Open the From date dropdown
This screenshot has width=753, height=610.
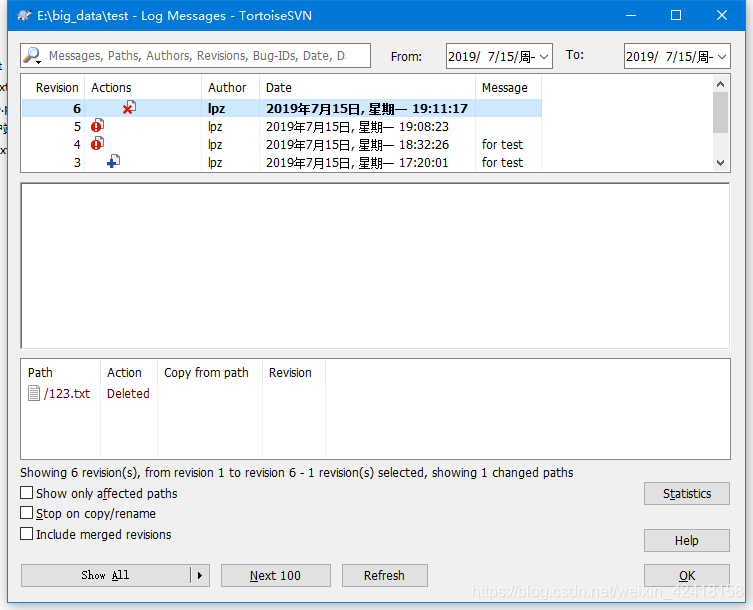pyautogui.click(x=544, y=57)
